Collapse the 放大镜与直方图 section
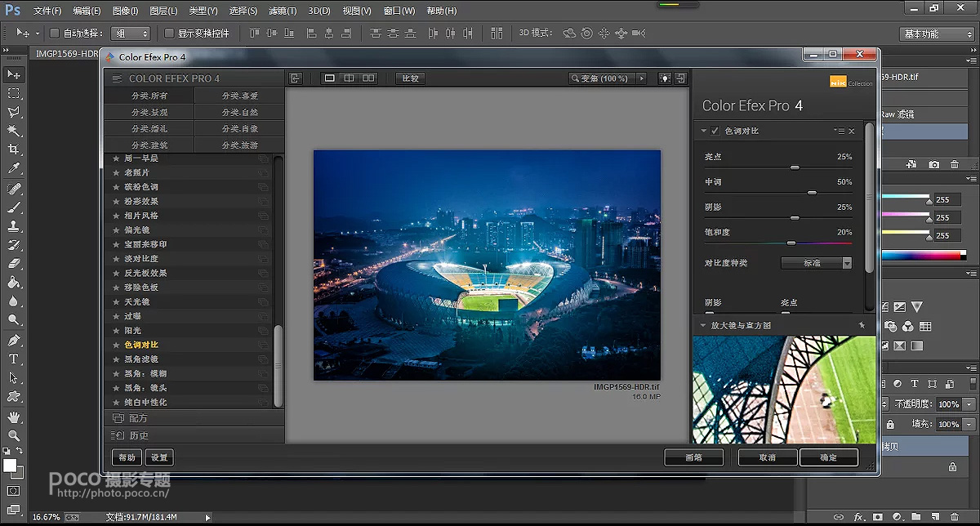The width and height of the screenshot is (980, 526). click(x=703, y=325)
